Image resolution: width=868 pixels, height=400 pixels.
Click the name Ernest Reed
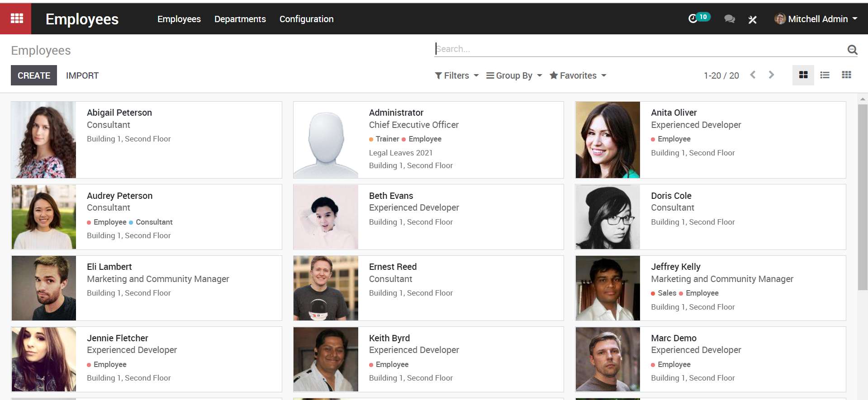coord(393,267)
